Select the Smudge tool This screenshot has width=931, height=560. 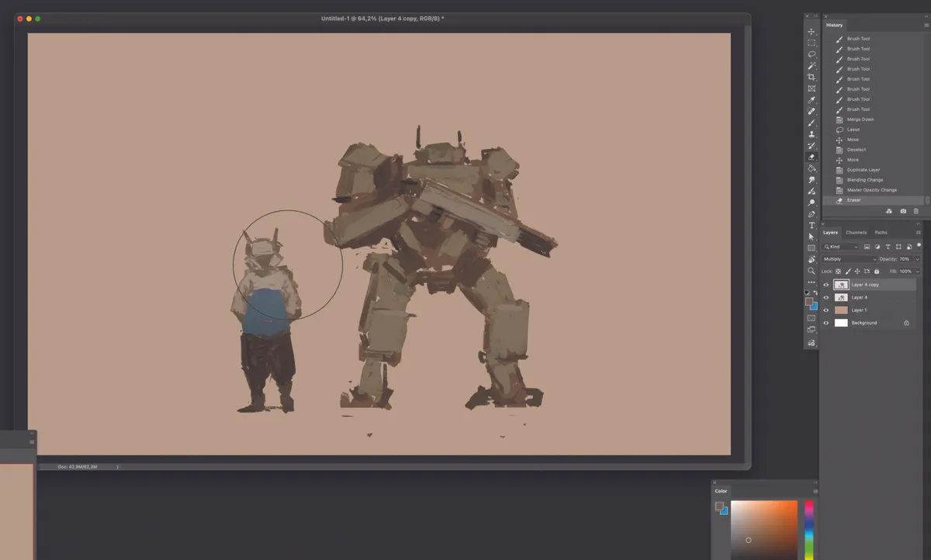coord(812,180)
